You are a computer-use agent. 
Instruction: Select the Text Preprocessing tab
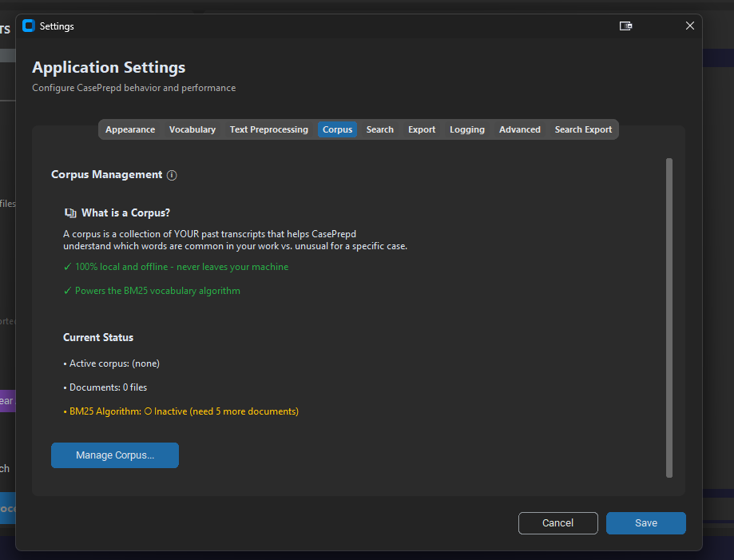268,129
